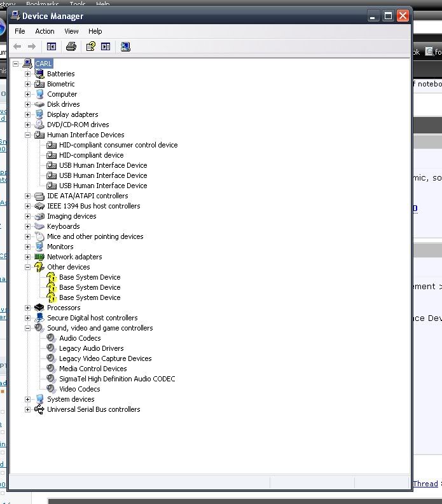Click the Batteries category icon
Image resolution: width=442 pixels, height=504 pixels.
pos(39,74)
